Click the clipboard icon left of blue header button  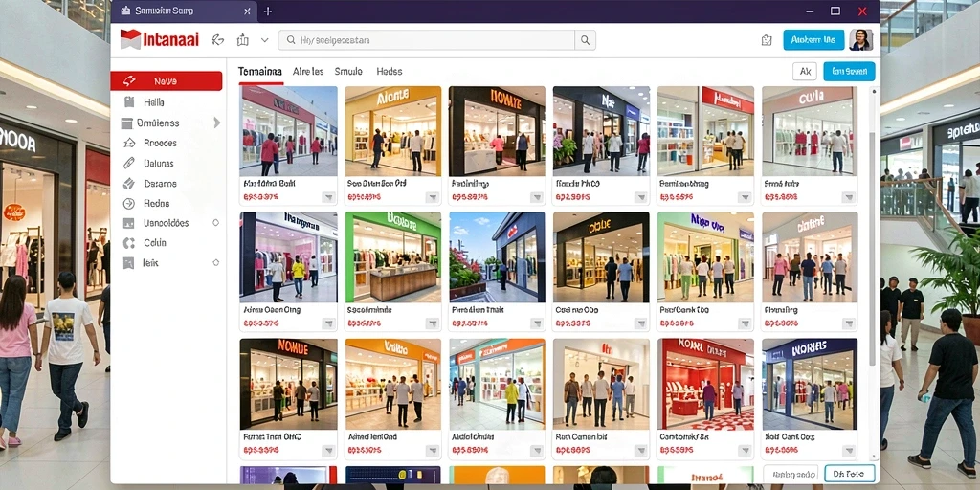tap(767, 40)
